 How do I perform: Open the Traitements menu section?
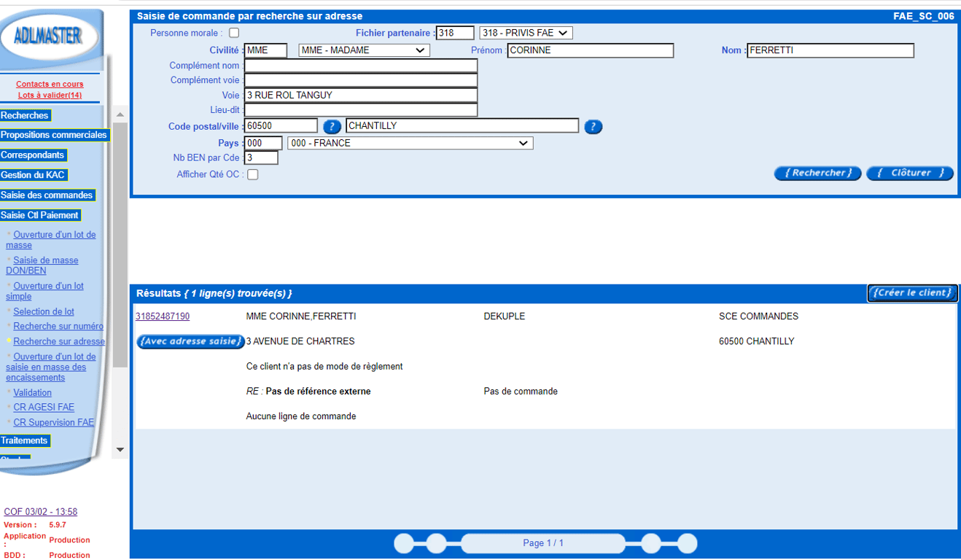pos(25,440)
